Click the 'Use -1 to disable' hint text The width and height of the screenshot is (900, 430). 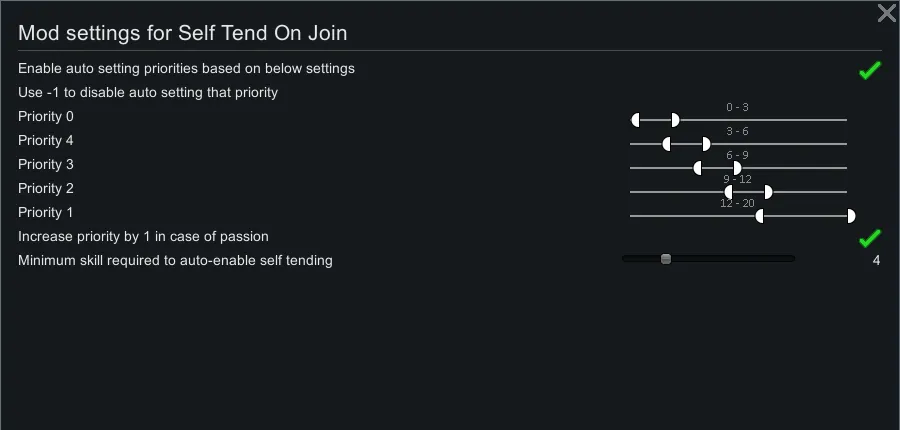click(x=148, y=92)
